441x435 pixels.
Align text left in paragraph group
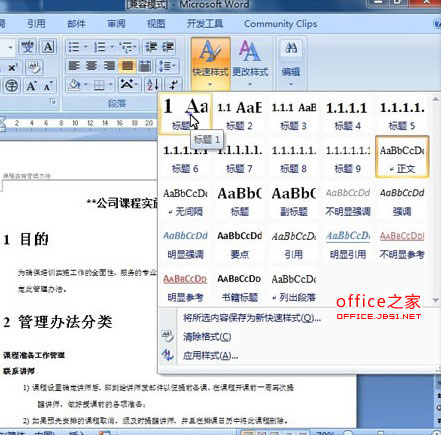tap(74, 66)
